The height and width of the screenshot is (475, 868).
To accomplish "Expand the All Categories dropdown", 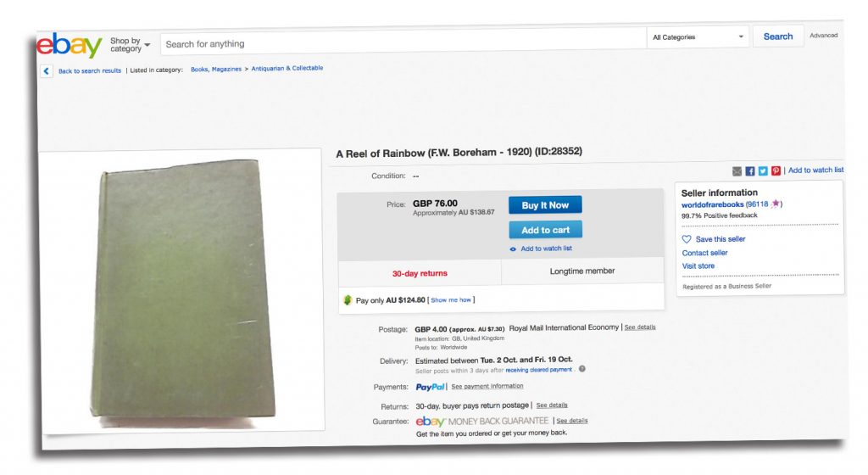I will point(698,37).
